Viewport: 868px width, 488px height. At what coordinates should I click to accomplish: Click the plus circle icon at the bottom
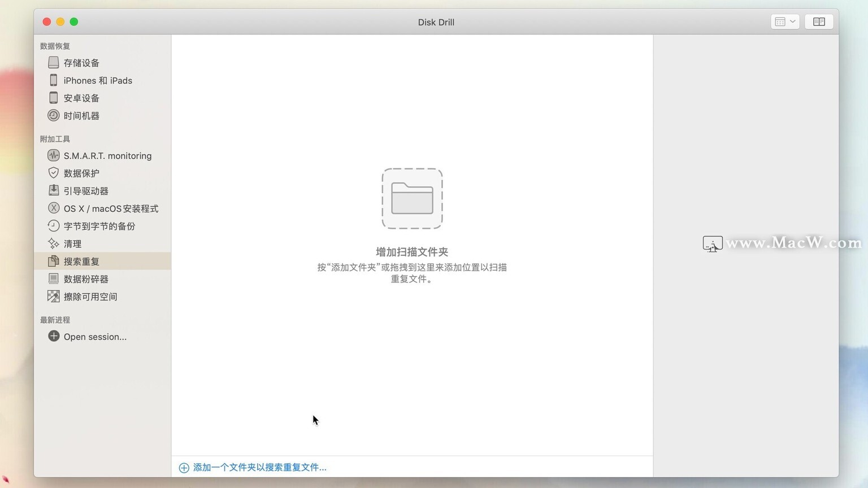[x=184, y=468]
